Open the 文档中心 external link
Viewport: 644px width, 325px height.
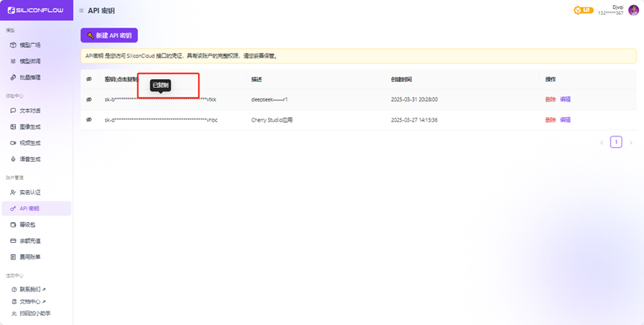(29, 302)
